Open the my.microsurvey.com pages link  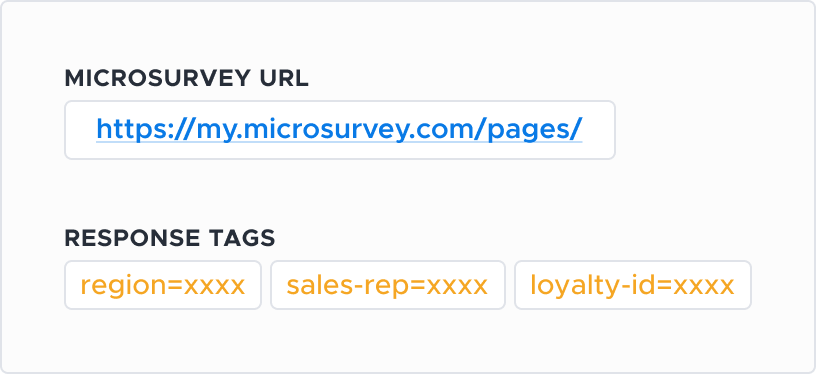coord(339,129)
